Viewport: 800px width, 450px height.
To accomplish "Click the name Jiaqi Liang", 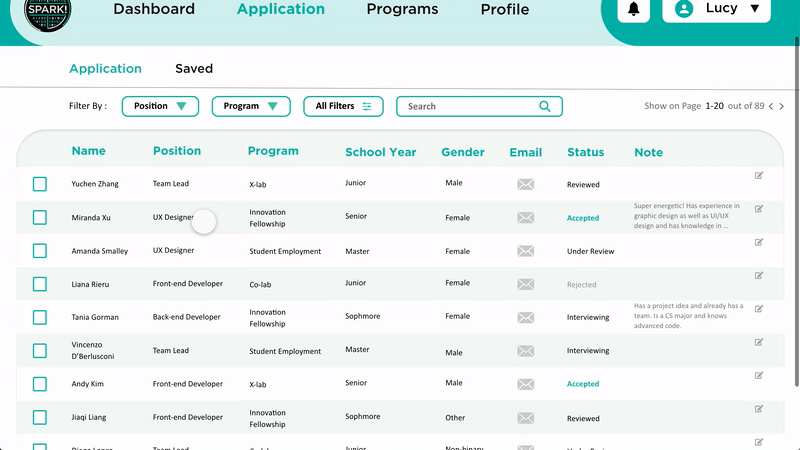I will [89, 417].
